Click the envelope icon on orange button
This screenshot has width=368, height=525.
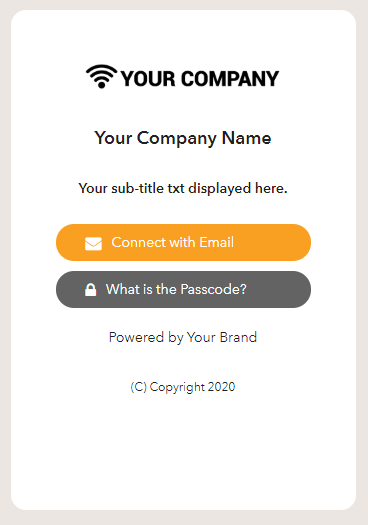click(x=93, y=244)
